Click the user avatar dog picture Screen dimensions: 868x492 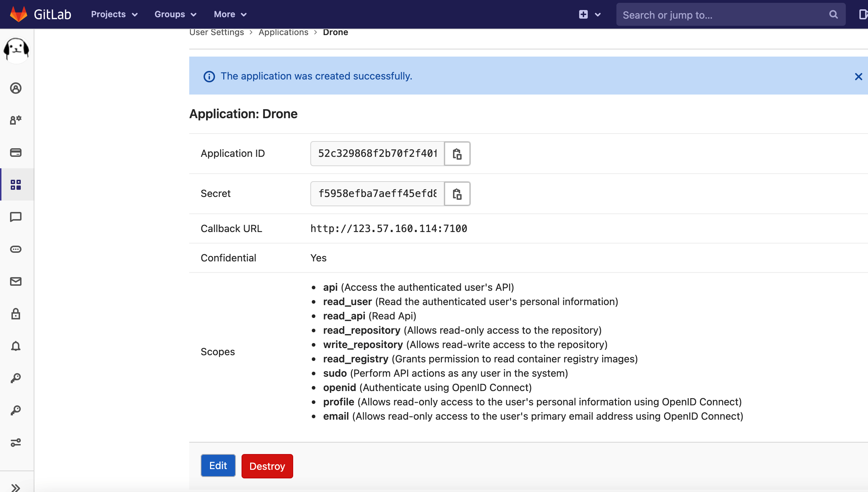tap(16, 49)
